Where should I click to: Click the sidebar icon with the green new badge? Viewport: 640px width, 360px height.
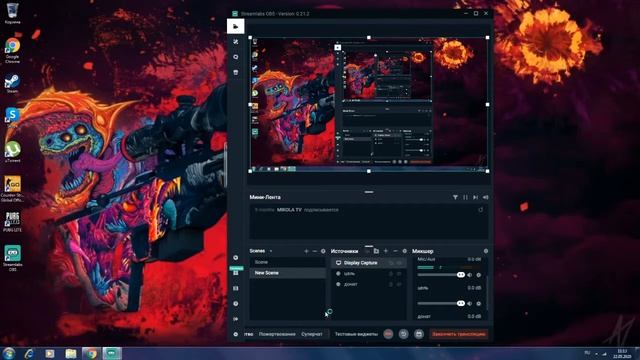(236, 272)
